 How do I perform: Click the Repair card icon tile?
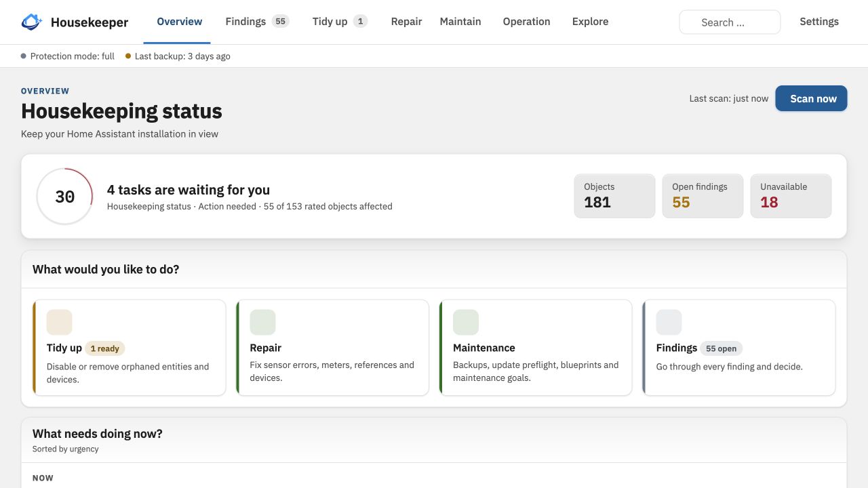(x=263, y=323)
